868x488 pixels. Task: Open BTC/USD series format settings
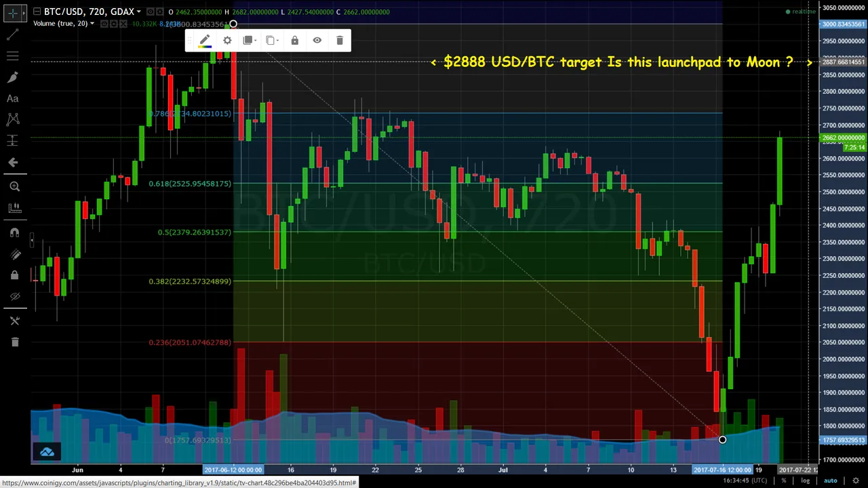coord(160,12)
